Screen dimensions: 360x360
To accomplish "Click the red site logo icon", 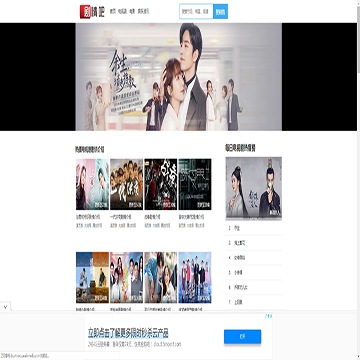I will [x=85, y=12].
